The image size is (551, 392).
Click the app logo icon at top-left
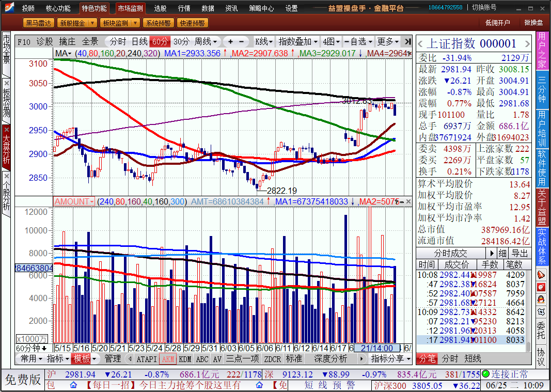(9, 7)
